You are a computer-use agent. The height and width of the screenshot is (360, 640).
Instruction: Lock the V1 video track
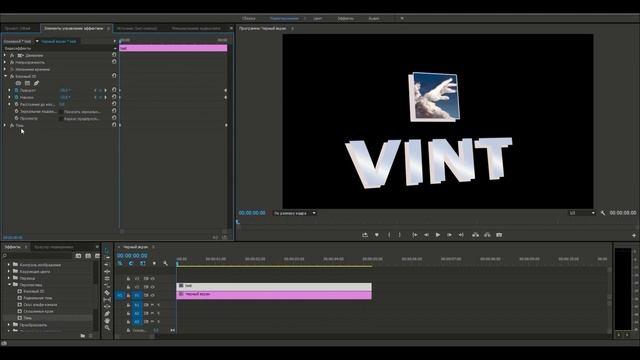(x=128, y=295)
